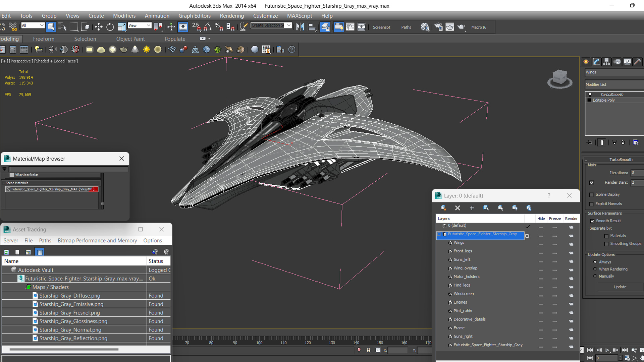This screenshot has height=362, width=644.
Task: Activate the Select and Scale tool
Action: click(x=121, y=27)
